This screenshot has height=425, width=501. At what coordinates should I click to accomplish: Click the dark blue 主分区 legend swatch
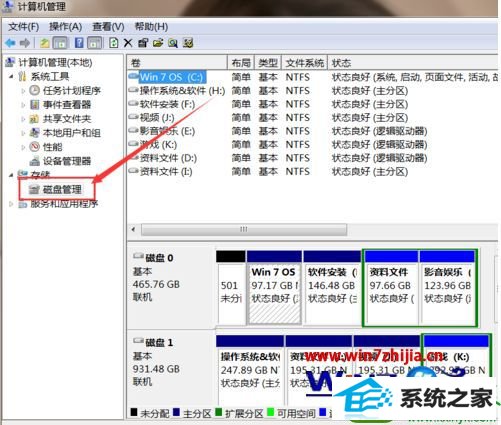click(x=176, y=412)
